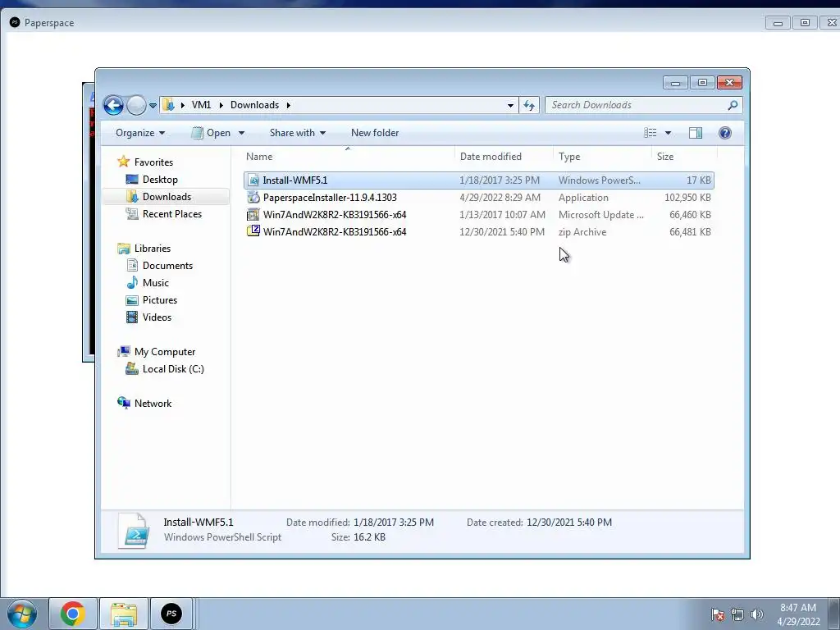Click the 66,481 KB size cell

pyautogui.click(x=690, y=232)
